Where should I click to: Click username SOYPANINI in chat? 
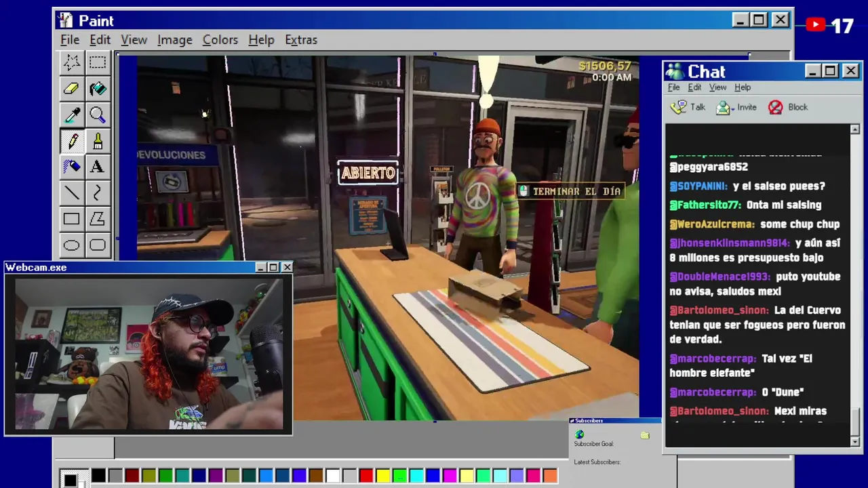(x=698, y=186)
